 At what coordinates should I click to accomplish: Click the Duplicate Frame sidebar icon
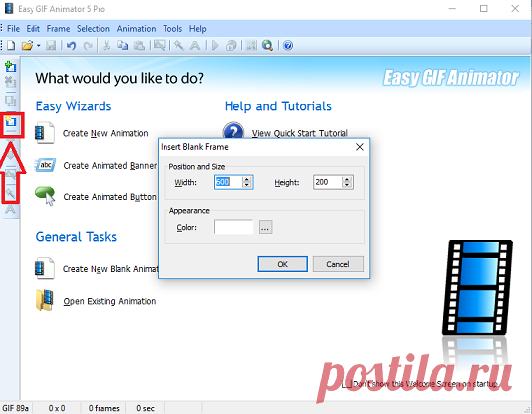click(x=11, y=101)
